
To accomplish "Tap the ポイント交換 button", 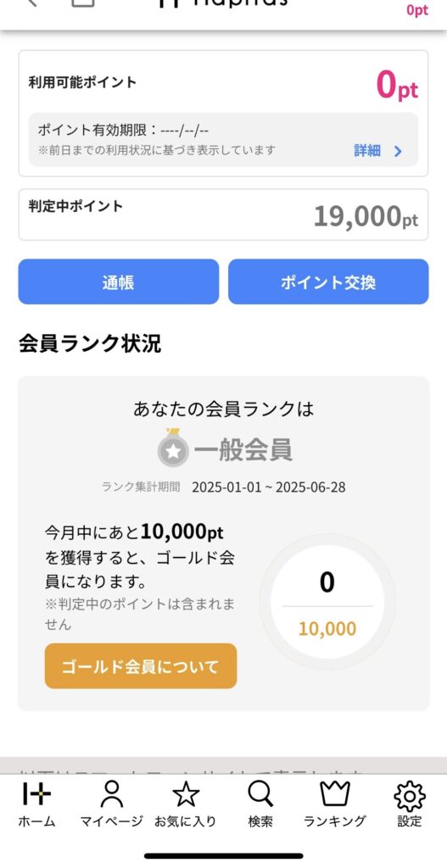I will point(328,281).
